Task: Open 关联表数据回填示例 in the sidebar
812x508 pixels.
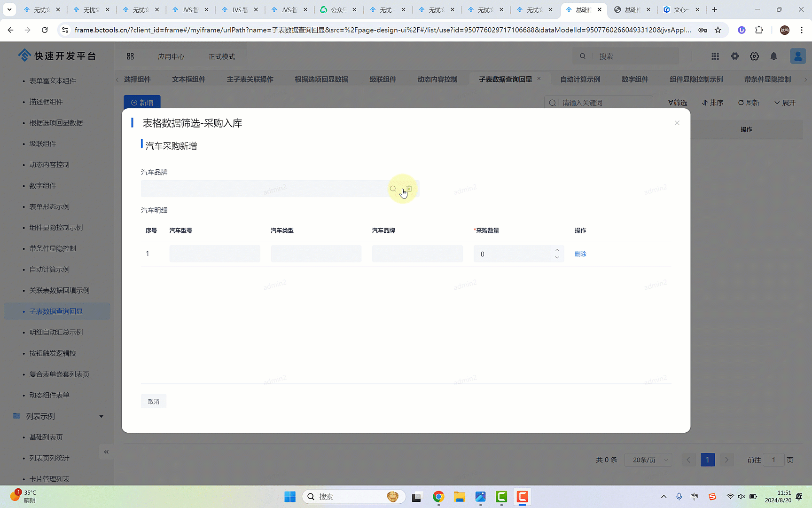Action: coord(59,291)
